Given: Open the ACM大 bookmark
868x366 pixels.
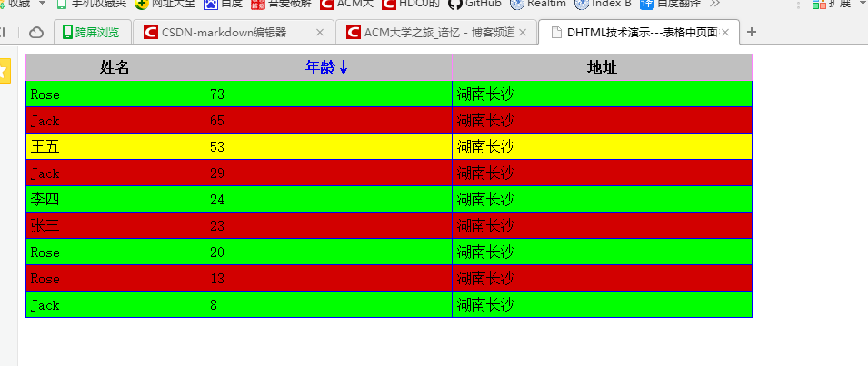Looking at the screenshot, I should pos(346,4).
